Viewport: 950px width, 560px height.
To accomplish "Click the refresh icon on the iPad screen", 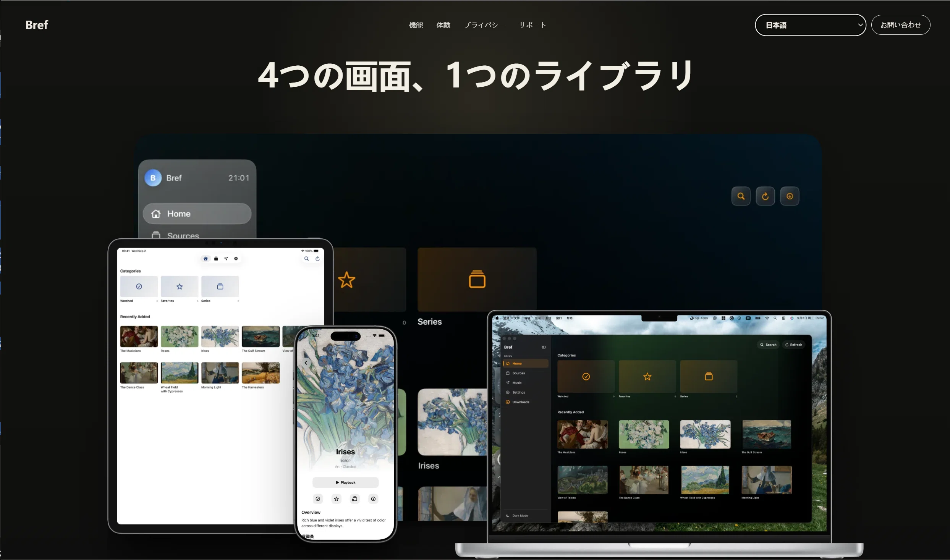I will pyautogui.click(x=317, y=259).
